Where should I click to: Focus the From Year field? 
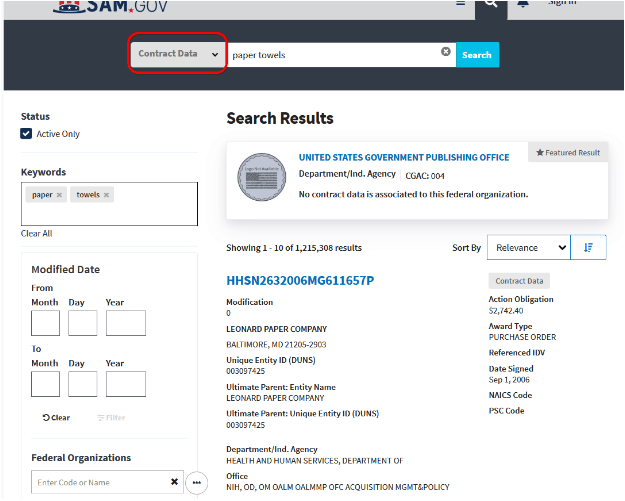pos(126,323)
